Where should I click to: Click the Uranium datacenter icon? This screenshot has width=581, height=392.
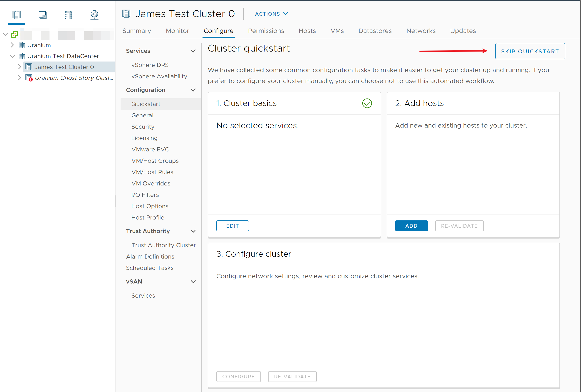(x=22, y=45)
